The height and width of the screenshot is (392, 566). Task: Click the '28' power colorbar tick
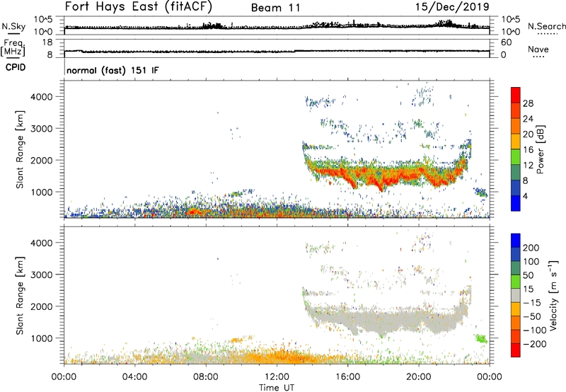528,103
